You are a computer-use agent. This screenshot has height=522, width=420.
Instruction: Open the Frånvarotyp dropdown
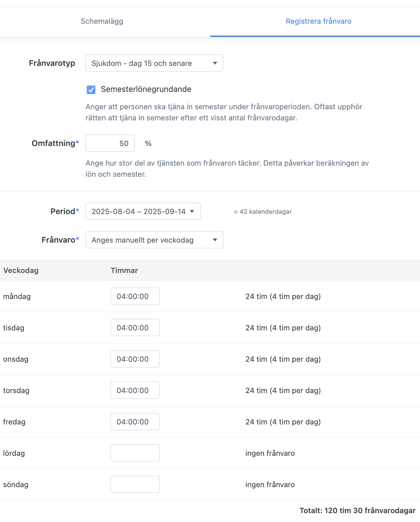point(154,63)
